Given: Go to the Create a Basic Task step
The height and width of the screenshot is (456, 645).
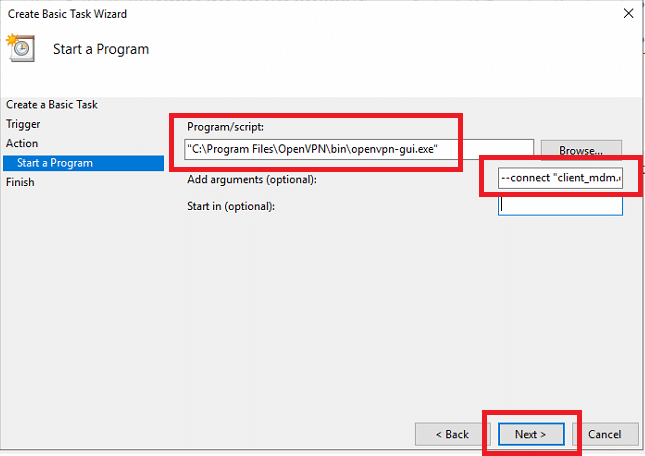Looking at the screenshot, I should point(52,105).
